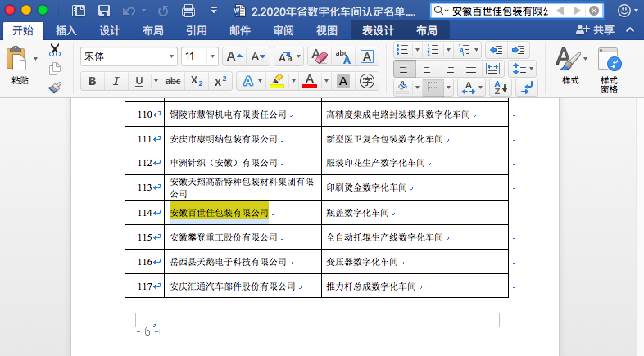Cut selection with the scissors icon
Screen dimensions: 644x356
[55, 50]
